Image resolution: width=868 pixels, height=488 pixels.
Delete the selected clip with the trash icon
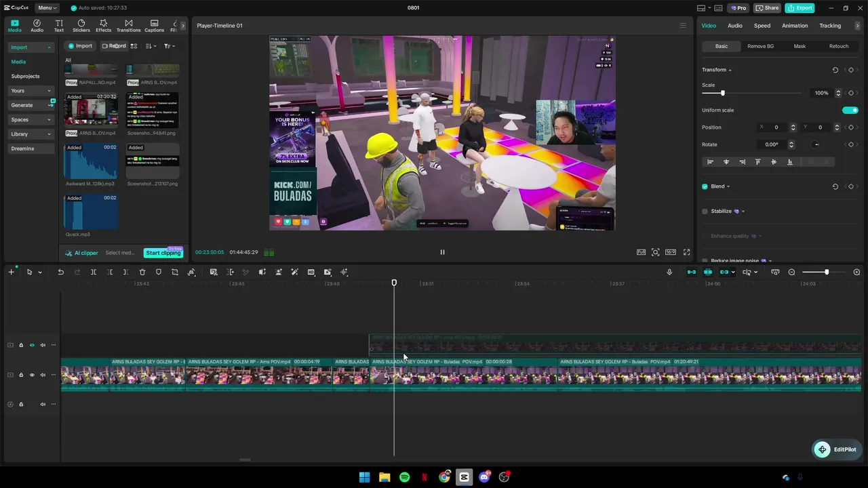[142, 272]
